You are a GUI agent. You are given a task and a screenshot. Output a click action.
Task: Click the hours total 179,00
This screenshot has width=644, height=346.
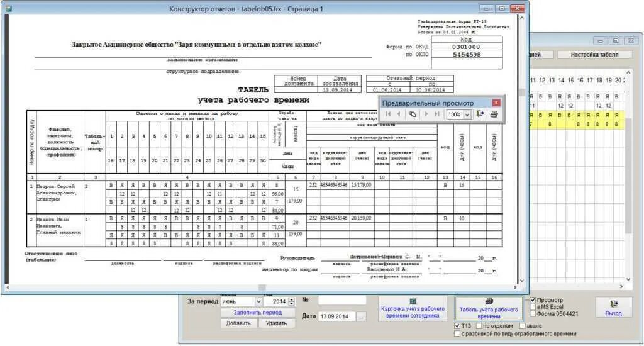click(295, 201)
